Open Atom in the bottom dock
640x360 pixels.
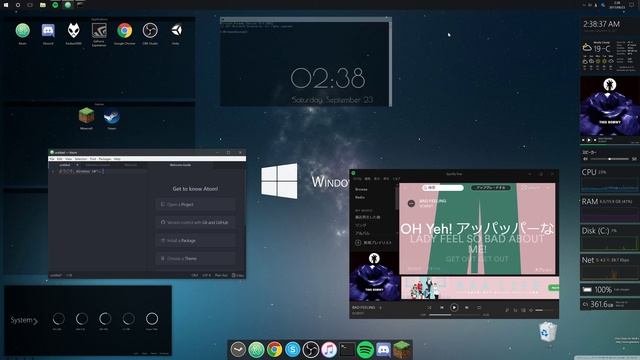(256, 350)
